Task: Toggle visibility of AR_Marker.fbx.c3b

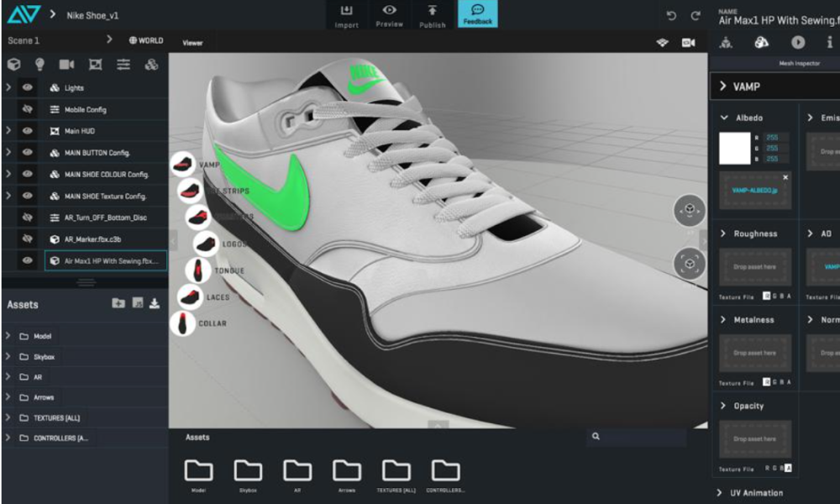Action: coord(27,239)
